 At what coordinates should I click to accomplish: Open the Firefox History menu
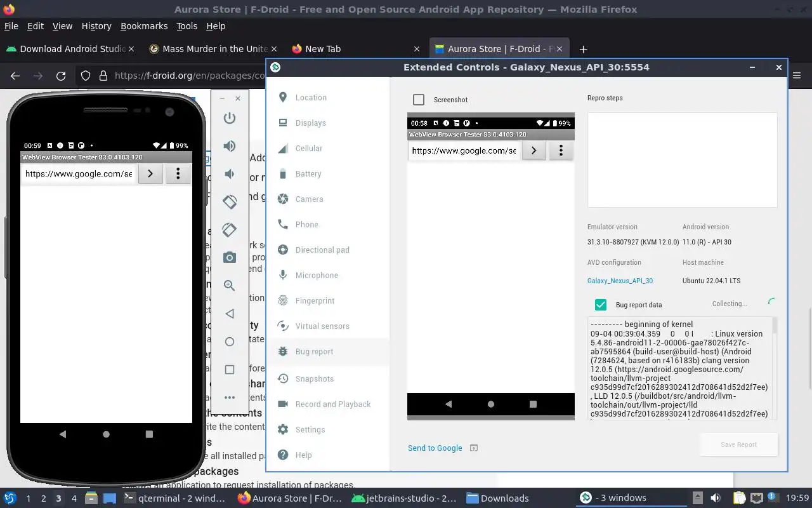click(96, 26)
